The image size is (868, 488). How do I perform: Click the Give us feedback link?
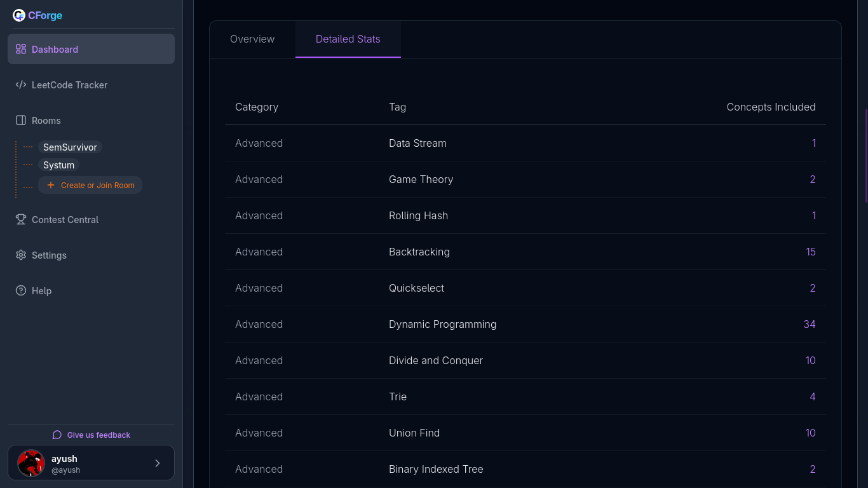[x=97, y=435]
